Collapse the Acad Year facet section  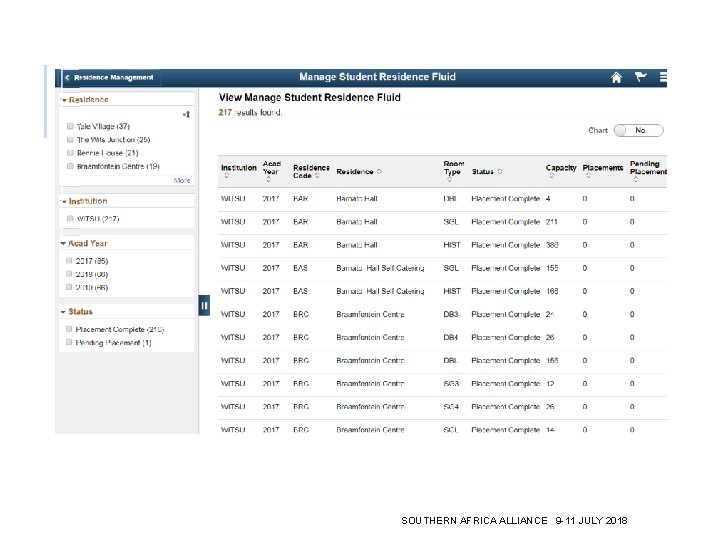pos(63,243)
